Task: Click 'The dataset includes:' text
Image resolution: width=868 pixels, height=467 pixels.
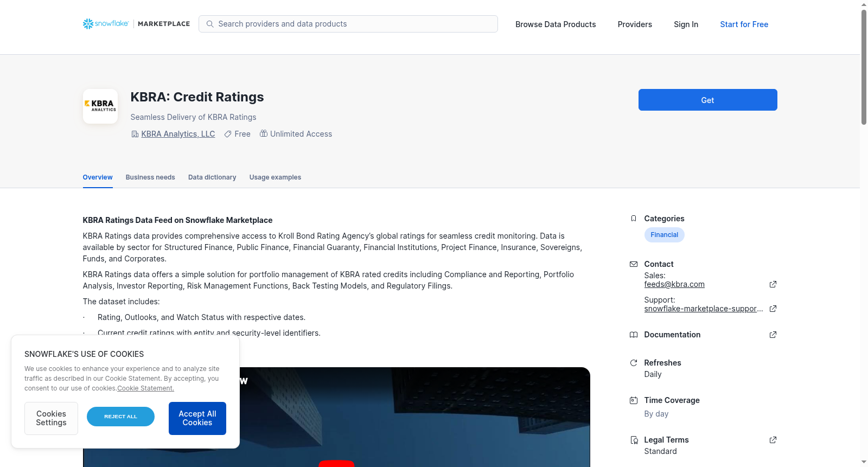Action: (121, 302)
